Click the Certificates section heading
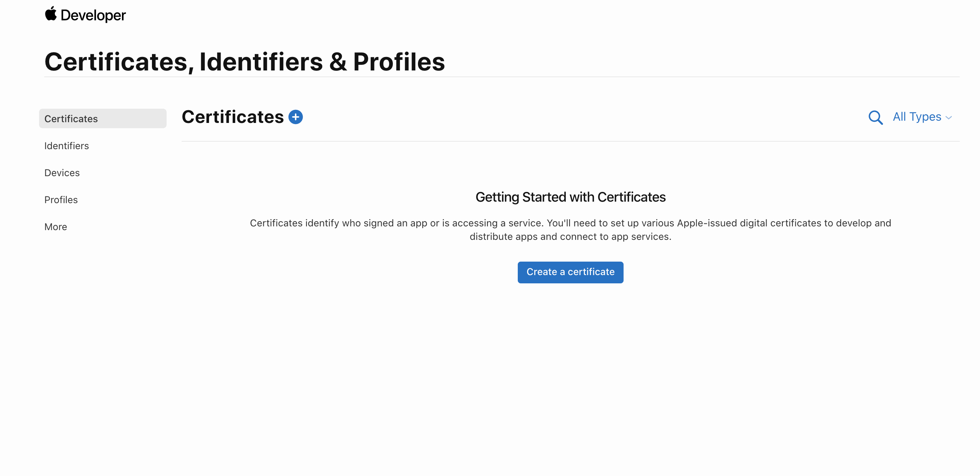Screen dimensions: 980x476 233,117
